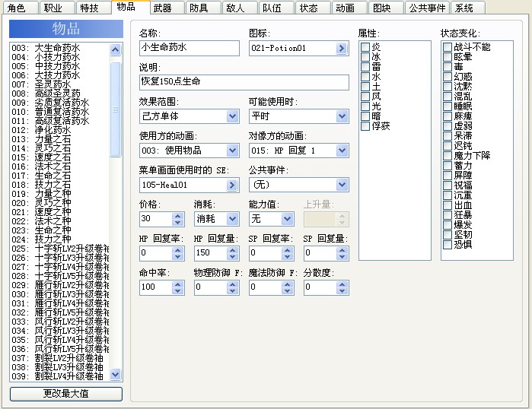Image resolution: width=532 pixels, height=409 pixels.
Task: Increase 价格 value with up spinner
Action: click(178, 216)
